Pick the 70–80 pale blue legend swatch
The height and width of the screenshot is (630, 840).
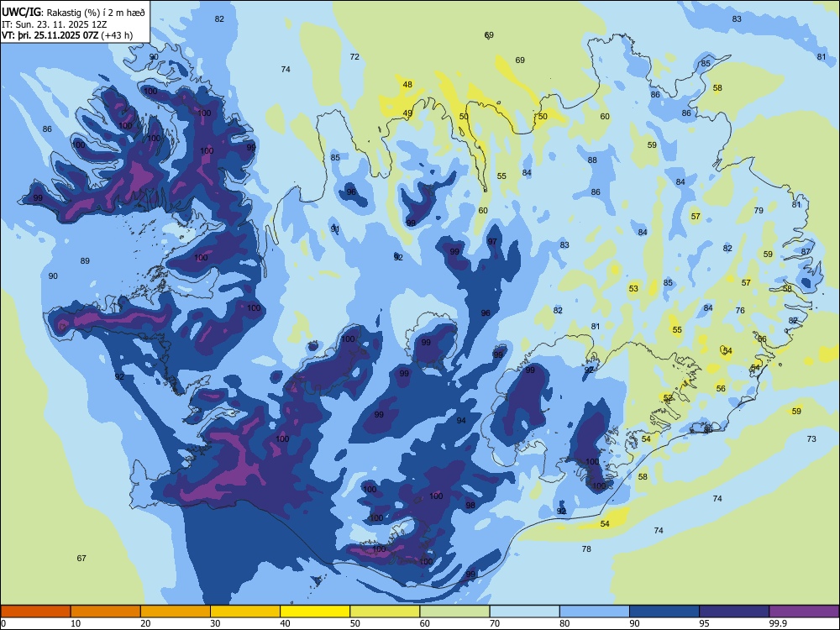point(524,612)
